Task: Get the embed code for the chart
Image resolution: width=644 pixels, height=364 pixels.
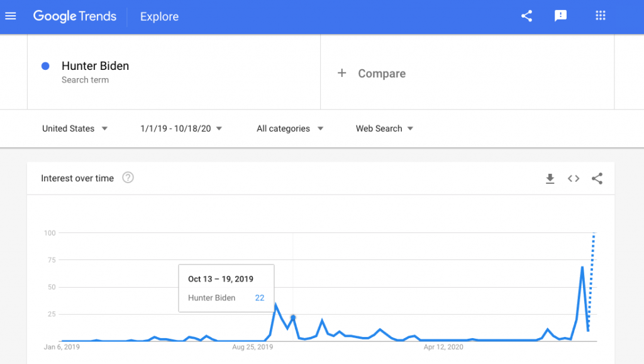Action: (574, 178)
